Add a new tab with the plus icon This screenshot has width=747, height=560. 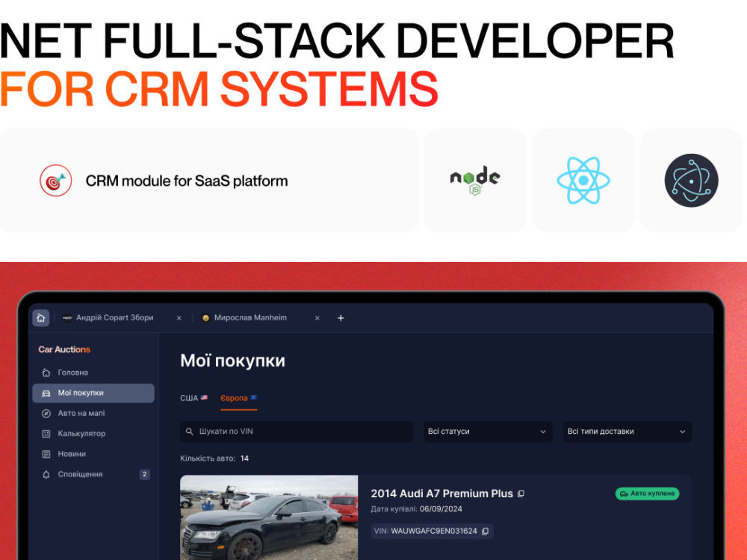click(341, 318)
